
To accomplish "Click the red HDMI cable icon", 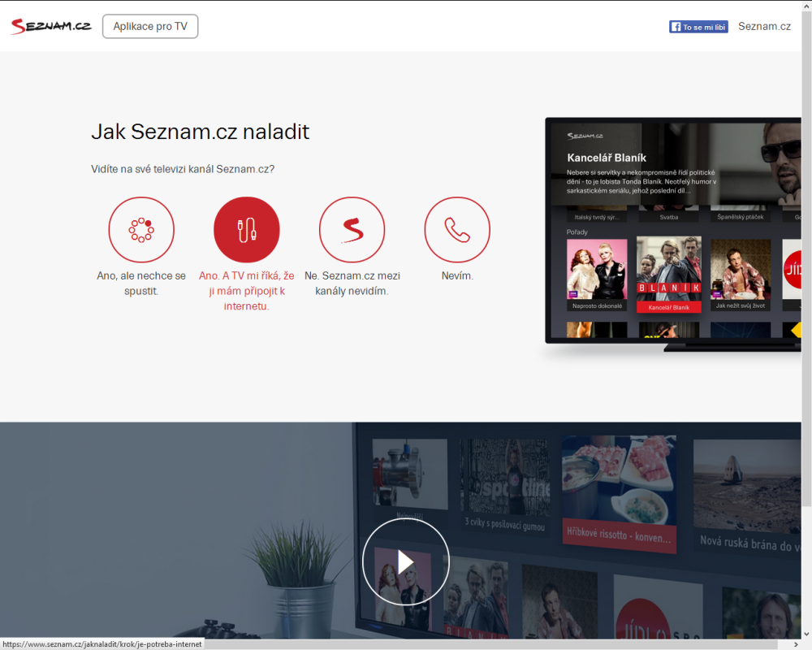I will point(246,229).
